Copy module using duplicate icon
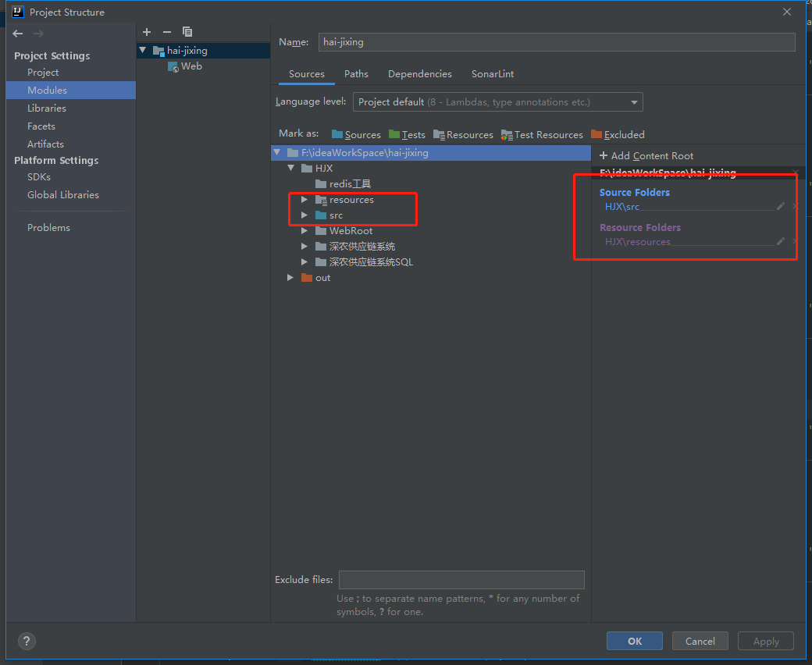This screenshot has height=665, width=812. tap(187, 32)
